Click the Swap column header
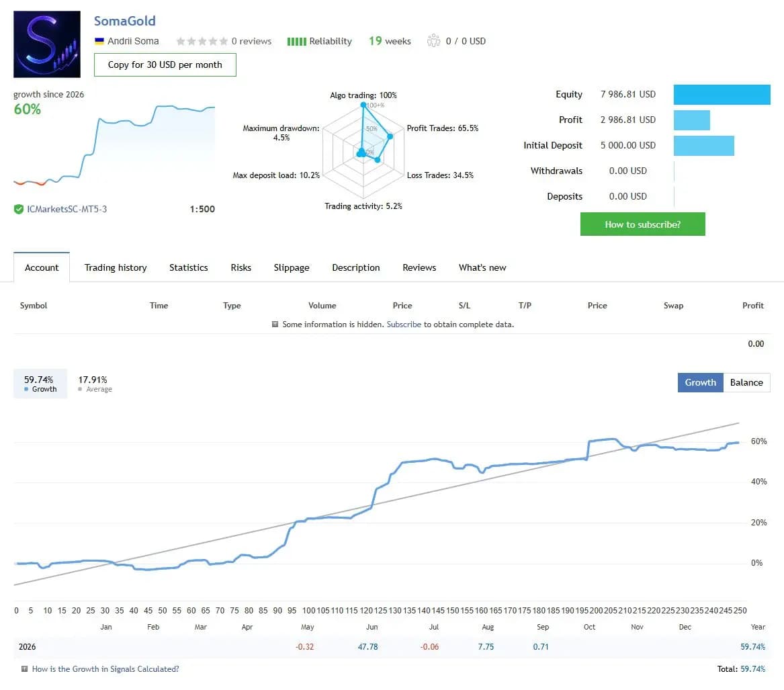 point(673,306)
